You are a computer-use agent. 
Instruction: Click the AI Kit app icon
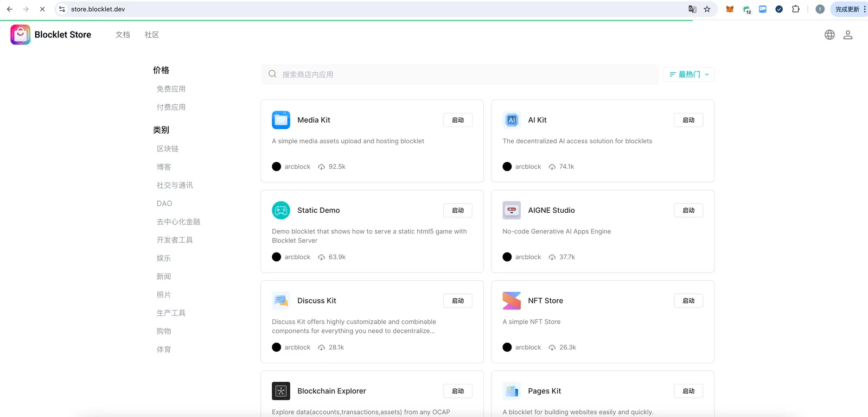click(x=512, y=120)
